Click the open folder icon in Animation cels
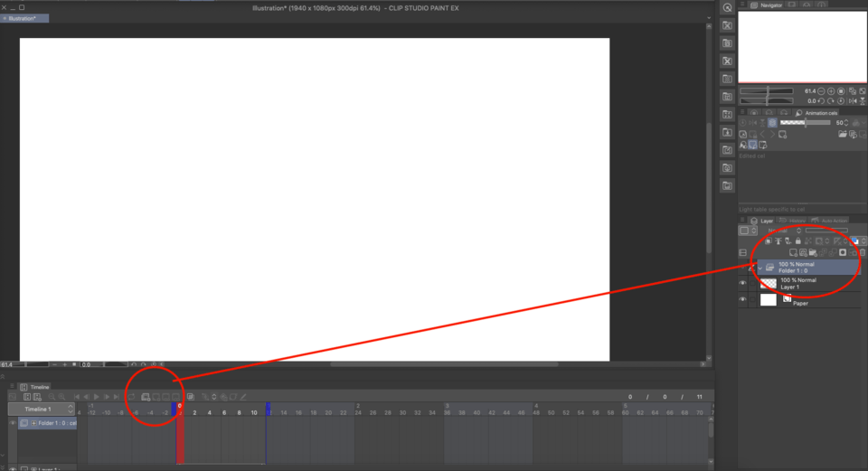 point(842,135)
